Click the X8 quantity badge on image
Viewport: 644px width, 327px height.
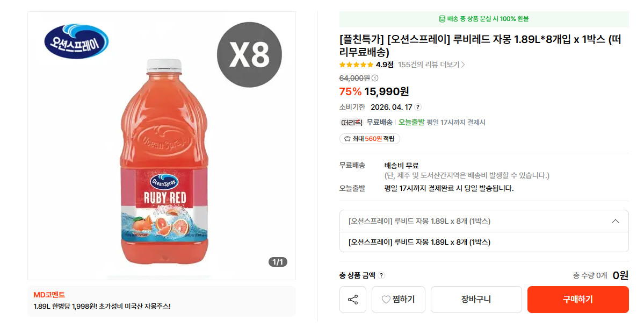point(250,54)
